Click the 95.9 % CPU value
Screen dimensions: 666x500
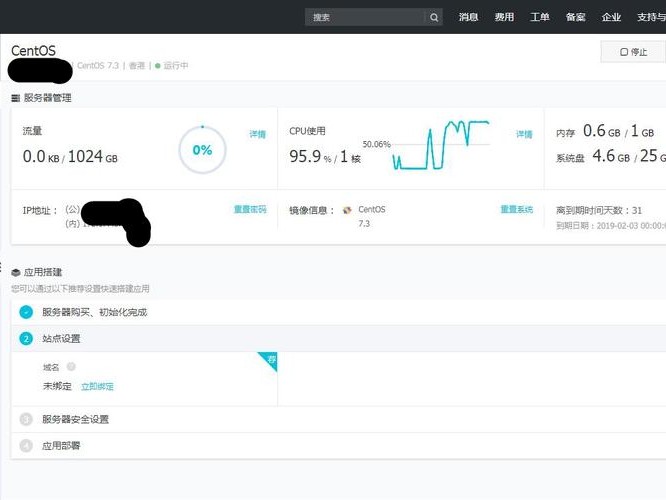click(310, 157)
